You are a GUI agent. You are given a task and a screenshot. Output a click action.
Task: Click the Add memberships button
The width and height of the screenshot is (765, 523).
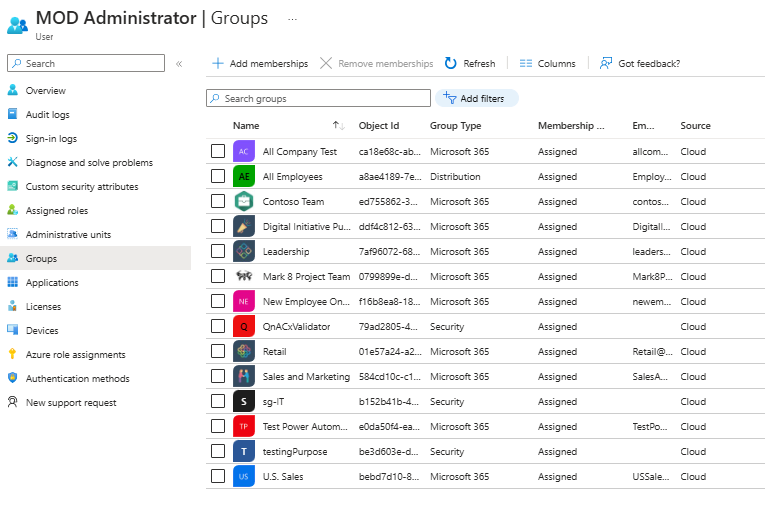[260, 63]
